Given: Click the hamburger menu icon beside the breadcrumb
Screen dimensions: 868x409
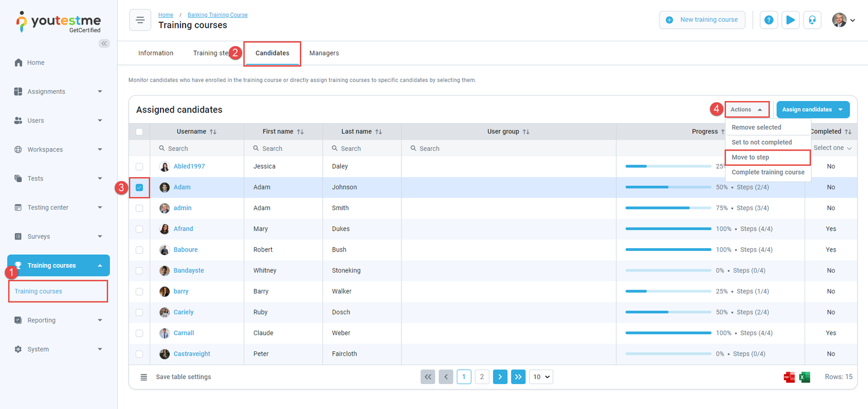Looking at the screenshot, I should click(140, 20).
